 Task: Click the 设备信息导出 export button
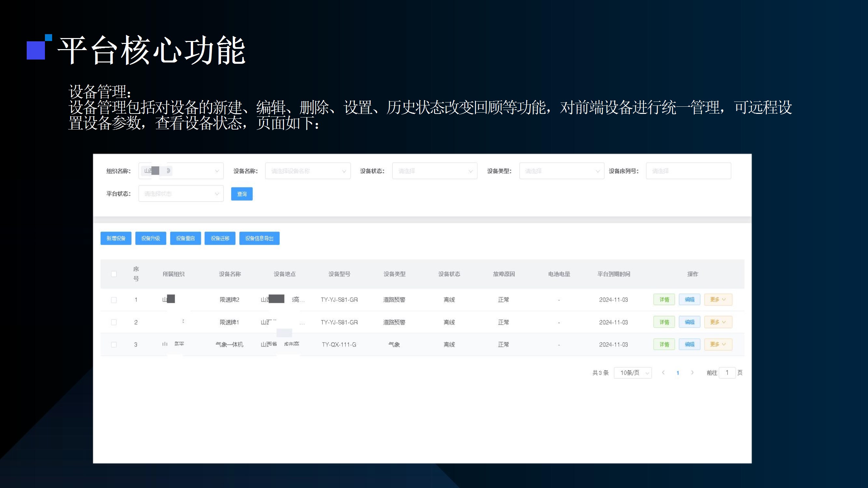pos(259,238)
